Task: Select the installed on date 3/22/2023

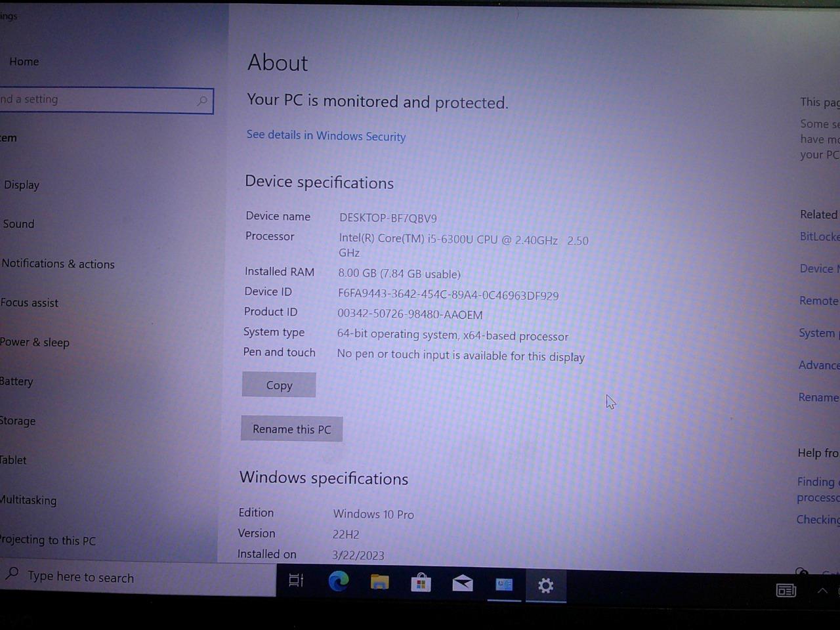Action: (x=358, y=555)
